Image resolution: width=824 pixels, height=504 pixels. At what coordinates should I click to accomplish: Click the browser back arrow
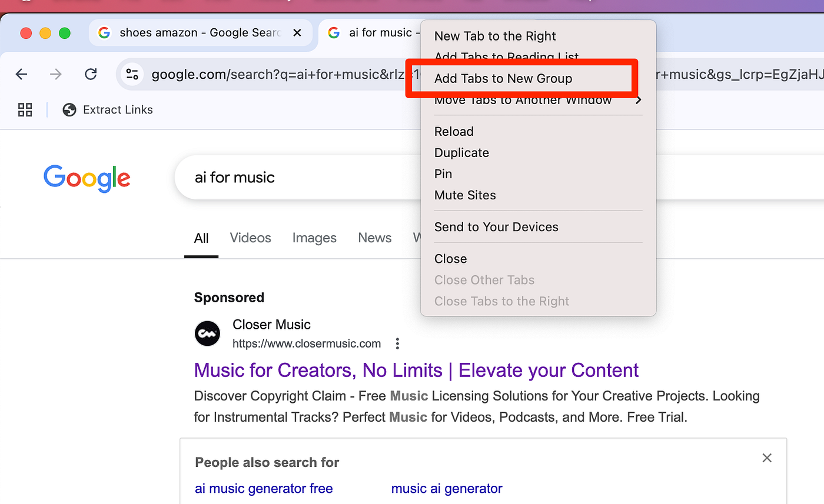pyautogui.click(x=22, y=74)
